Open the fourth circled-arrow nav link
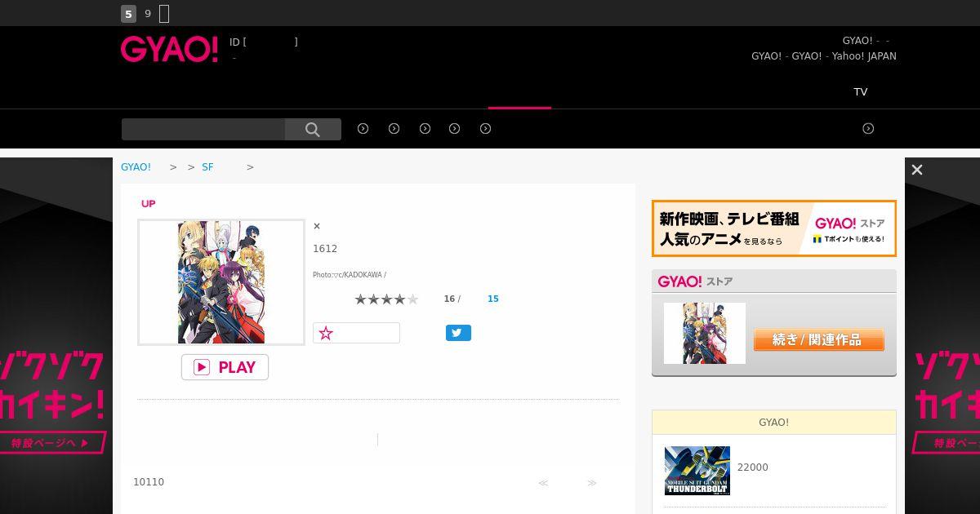This screenshot has width=980, height=514. (455, 128)
